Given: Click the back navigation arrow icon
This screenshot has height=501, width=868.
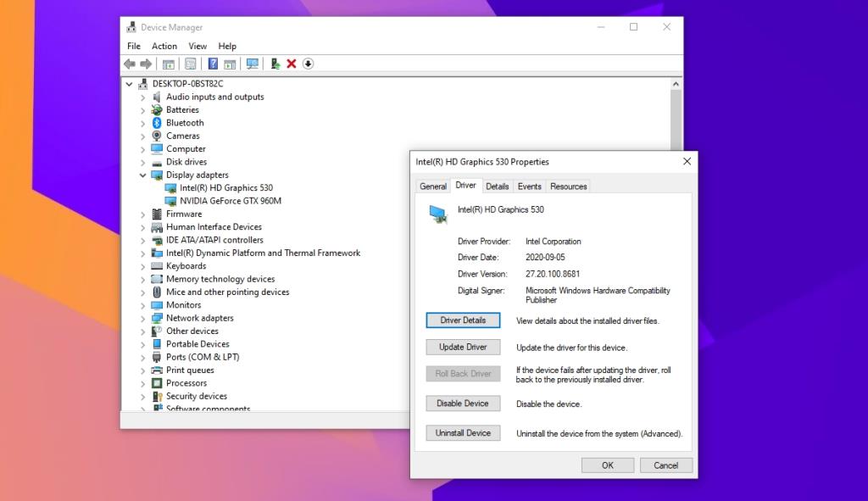Looking at the screenshot, I should [129, 64].
